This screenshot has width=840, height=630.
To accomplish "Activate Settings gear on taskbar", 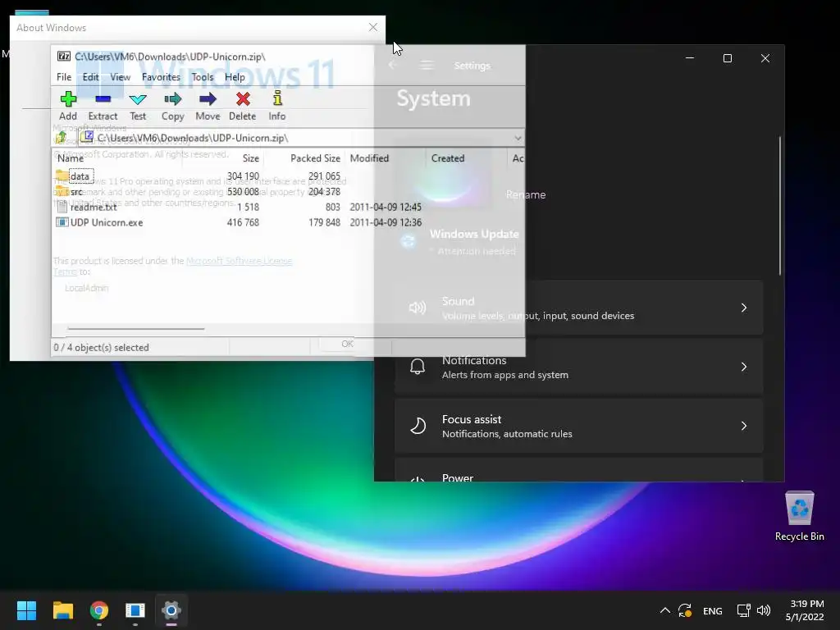I will click(x=171, y=610).
